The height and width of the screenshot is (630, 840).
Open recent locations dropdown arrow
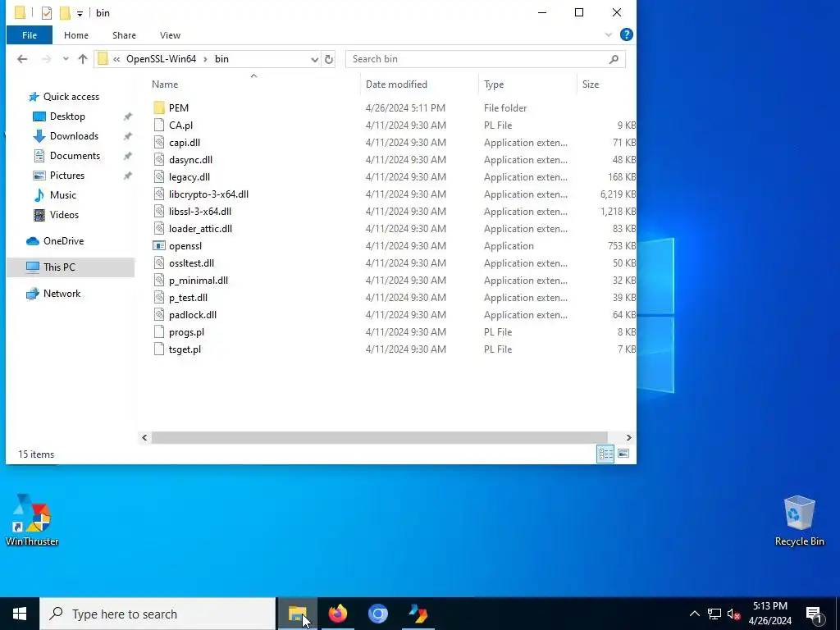click(66, 59)
